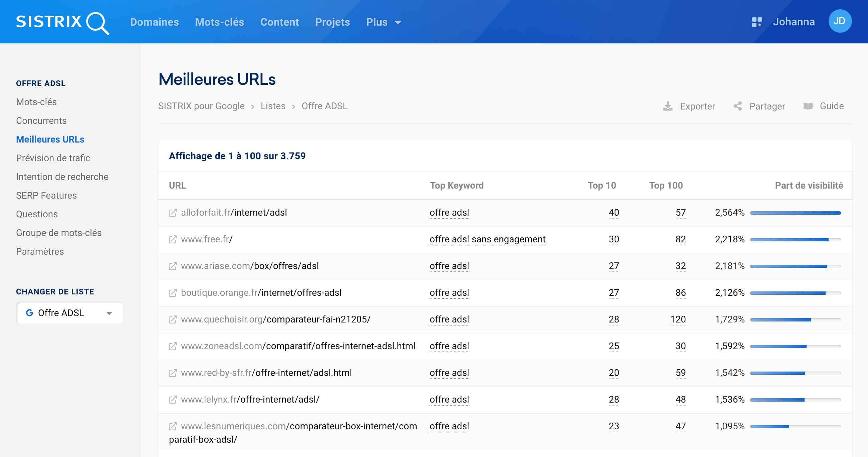Open www.red-by-sfr.fr adsl.html URL

pyautogui.click(x=266, y=373)
